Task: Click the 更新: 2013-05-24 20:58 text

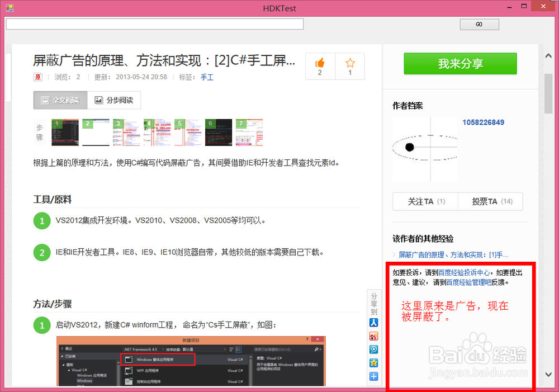Action: pos(130,77)
